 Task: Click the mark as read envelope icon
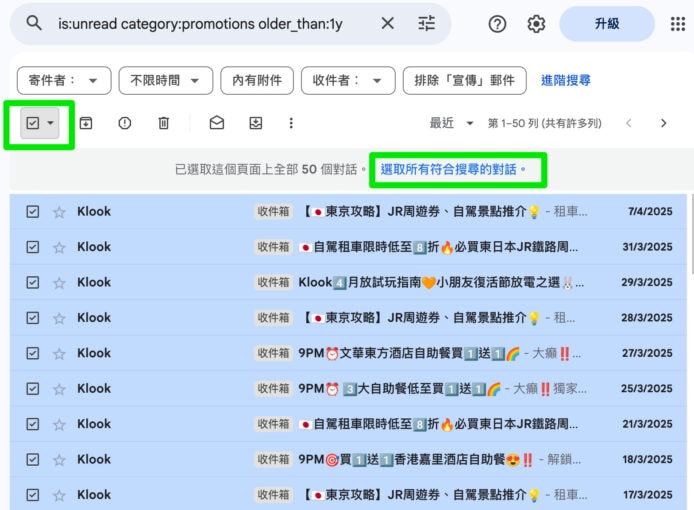pyautogui.click(x=217, y=123)
